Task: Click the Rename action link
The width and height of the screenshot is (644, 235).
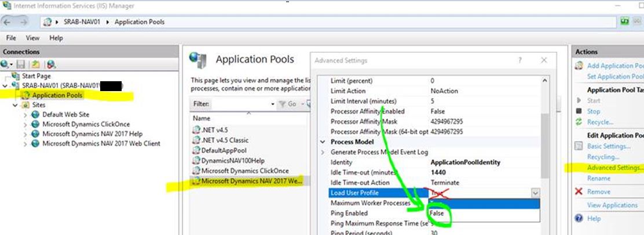Action: (599, 178)
